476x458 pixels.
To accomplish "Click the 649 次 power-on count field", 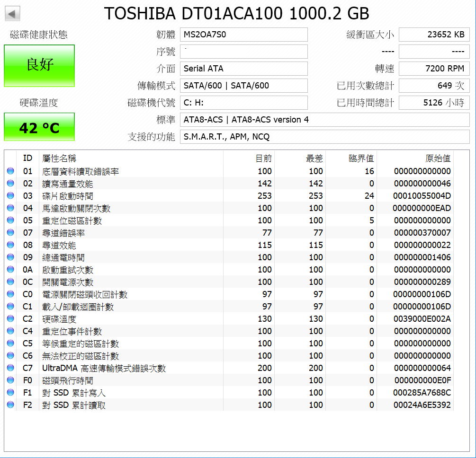I will [434, 86].
